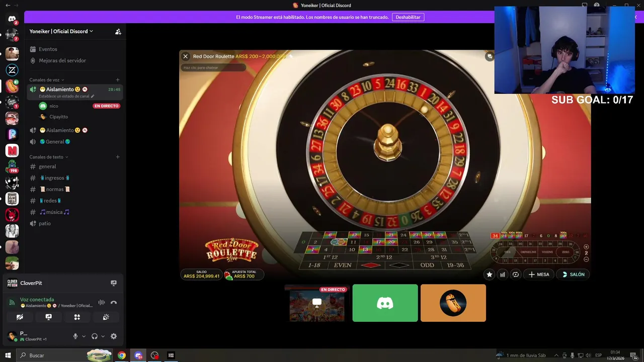
Task: Bet on 19-36 on the roulette table
Action: click(x=455, y=265)
